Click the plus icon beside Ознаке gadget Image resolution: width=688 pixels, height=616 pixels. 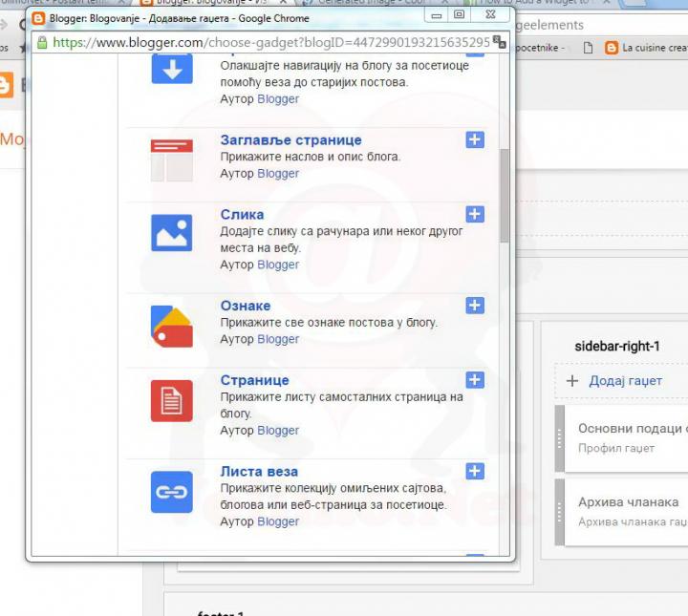(474, 306)
